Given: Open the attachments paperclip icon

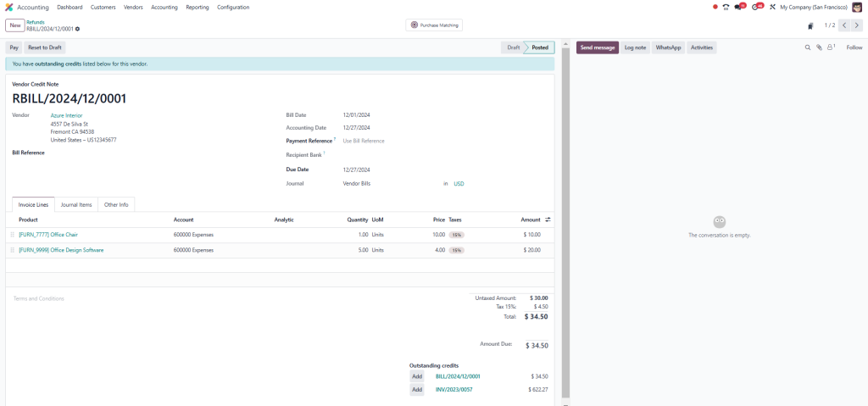Looking at the screenshot, I should point(819,47).
